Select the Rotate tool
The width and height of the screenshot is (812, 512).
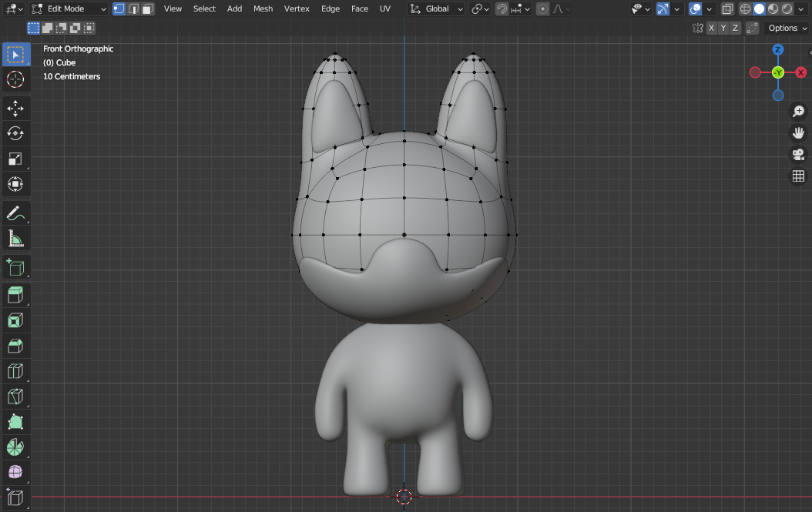tap(15, 133)
